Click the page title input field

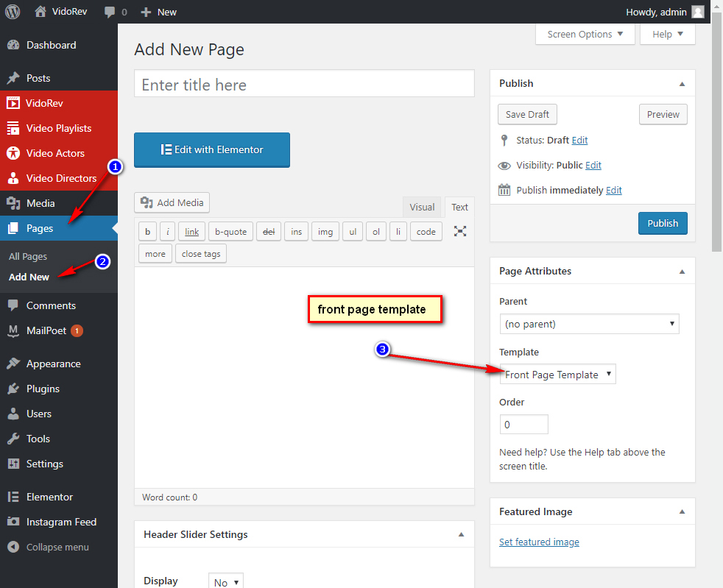[x=304, y=85]
